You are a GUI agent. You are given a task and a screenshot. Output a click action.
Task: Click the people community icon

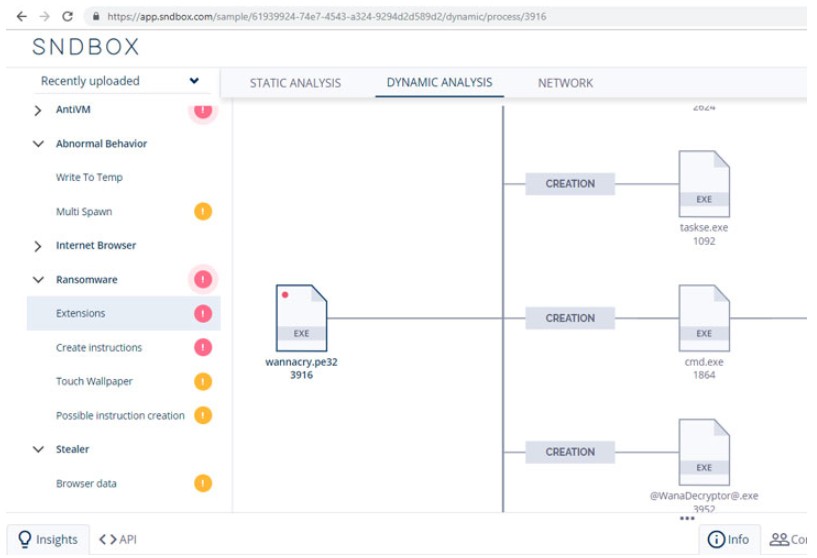coord(779,539)
